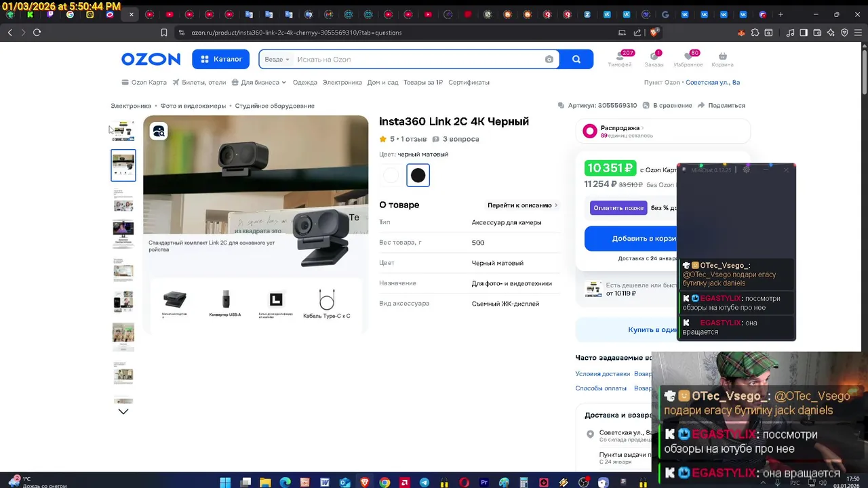Open Студийное оборудование breadcrumb
The height and width of the screenshot is (488, 868).
275,106
